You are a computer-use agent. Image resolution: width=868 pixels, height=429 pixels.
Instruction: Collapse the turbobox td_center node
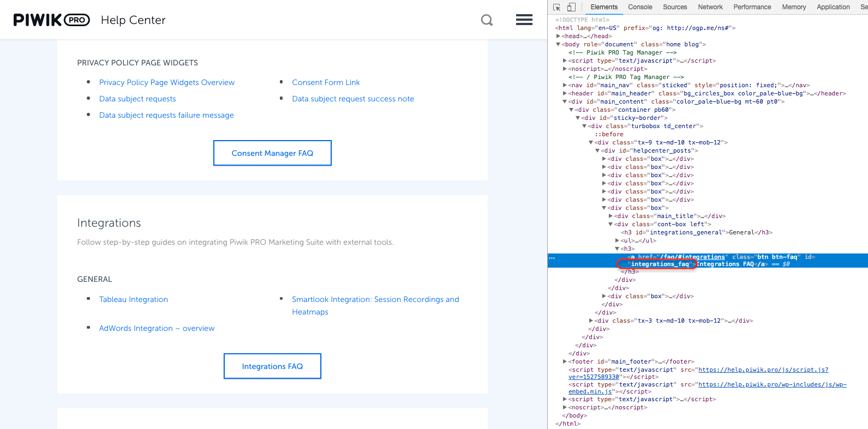[584, 126]
